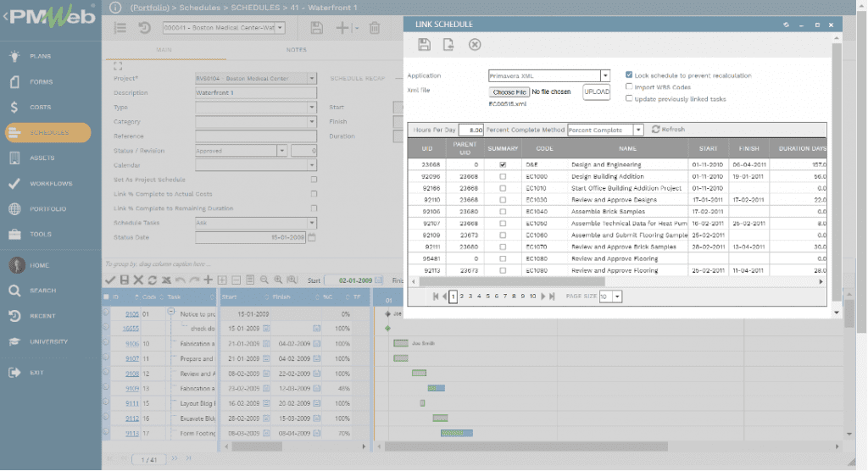Click the zoom out magnifier in the Gantt toolbar

pyautogui.click(x=264, y=280)
